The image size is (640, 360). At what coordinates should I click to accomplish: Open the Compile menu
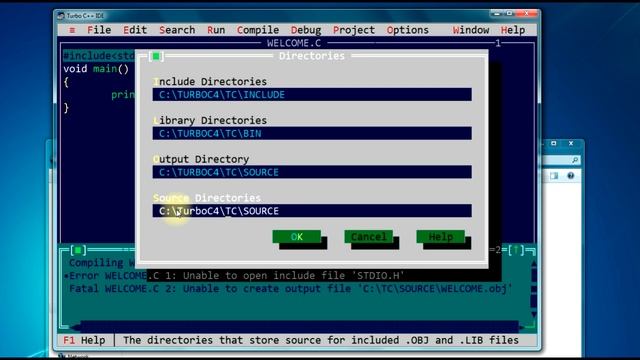click(x=258, y=30)
